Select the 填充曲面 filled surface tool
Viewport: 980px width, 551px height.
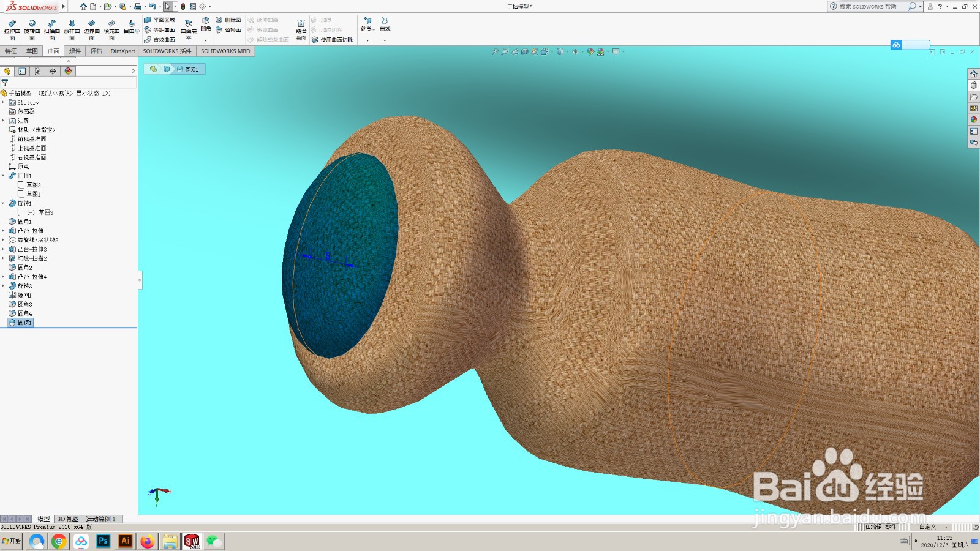(111, 29)
